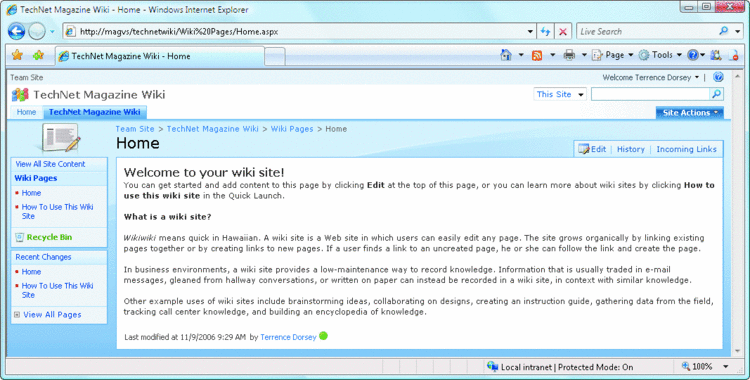Click Home under Wiki Pages

pyautogui.click(x=31, y=193)
